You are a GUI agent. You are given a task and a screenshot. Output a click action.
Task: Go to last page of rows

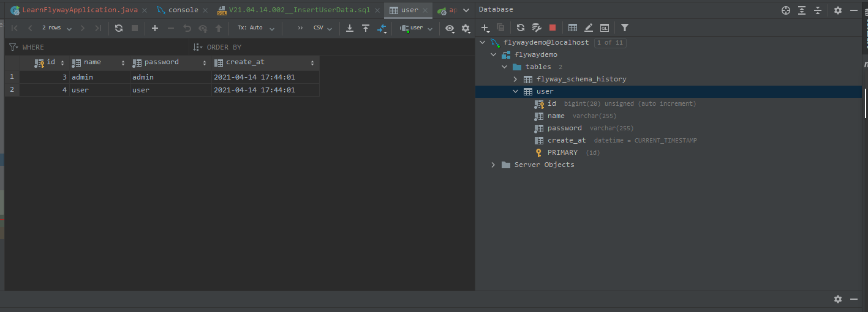tap(98, 28)
